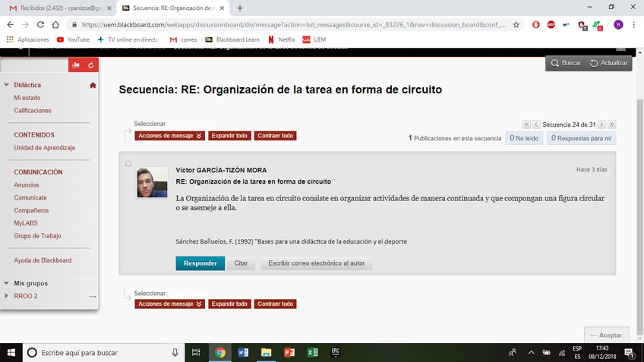The image size is (644, 362).
Task: Go to previous sequence arrow
Action: click(x=536, y=124)
